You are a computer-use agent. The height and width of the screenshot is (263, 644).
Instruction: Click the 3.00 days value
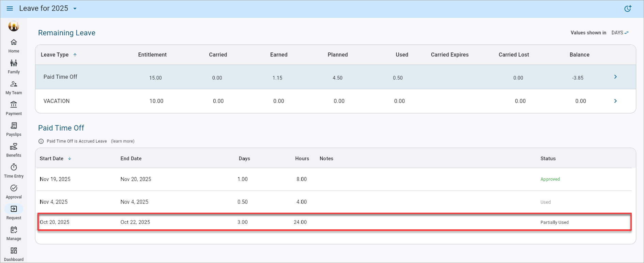click(x=243, y=222)
